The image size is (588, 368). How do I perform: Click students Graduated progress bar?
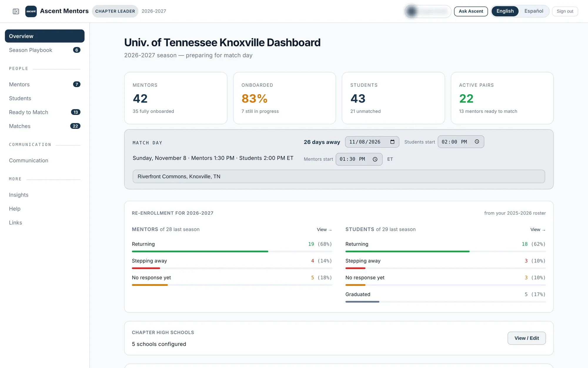pos(445,302)
